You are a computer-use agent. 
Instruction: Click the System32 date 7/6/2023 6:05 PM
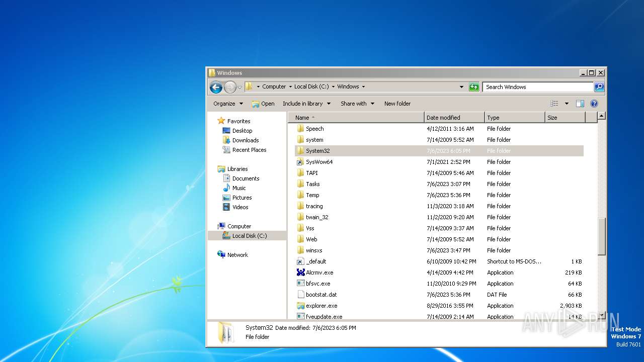[448, 151]
